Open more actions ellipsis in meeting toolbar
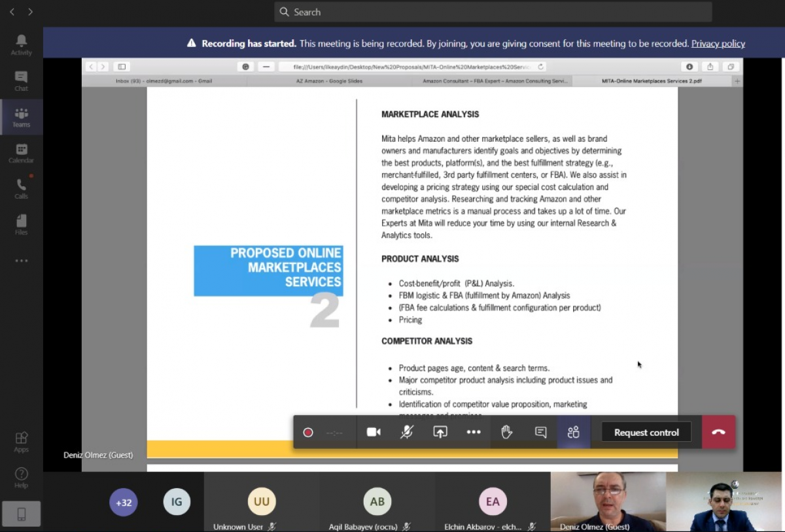 [474, 432]
